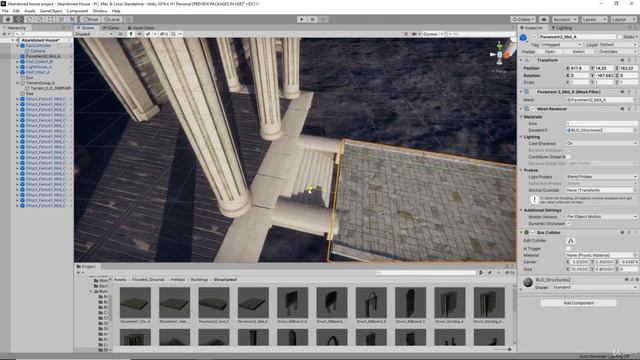The height and width of the screenshot is (360, 640).
Task: Select the combined Transform tool
Action: 61,19
